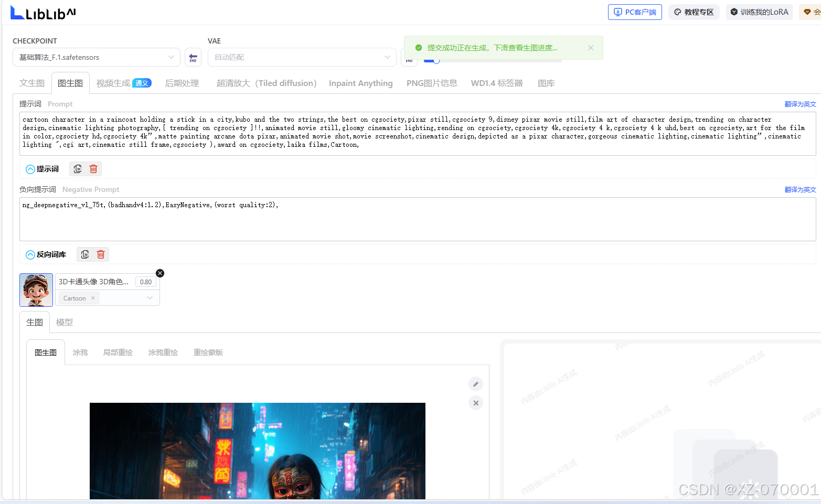Switch to 文生图 tab
Viewport: 821px width, 504px height.
(32, 83)
